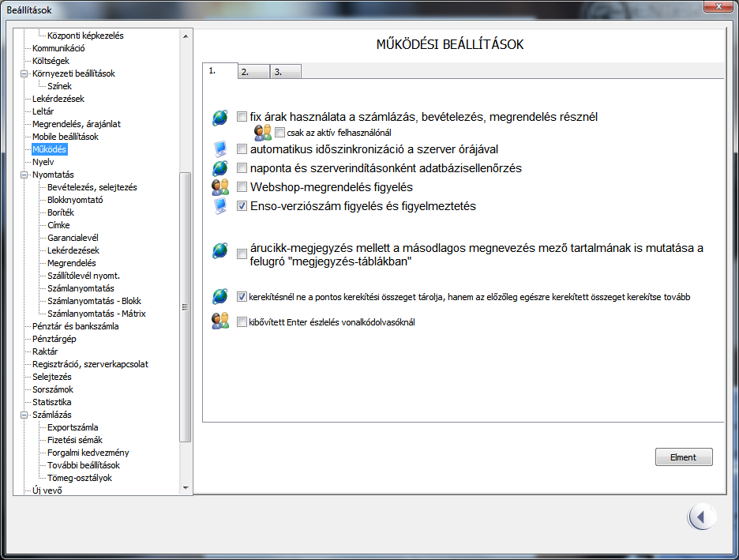
Task: Click the Elment save button
Action: (x=684, y=457)
